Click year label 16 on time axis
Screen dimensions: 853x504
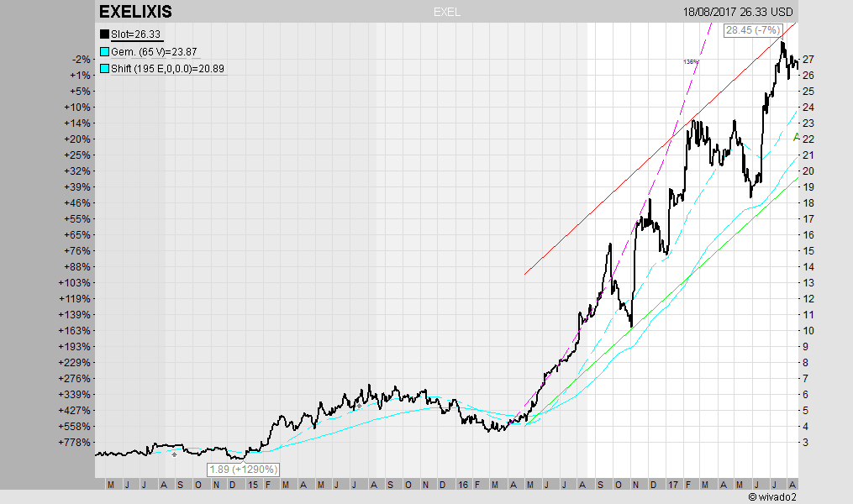(463, 485)
